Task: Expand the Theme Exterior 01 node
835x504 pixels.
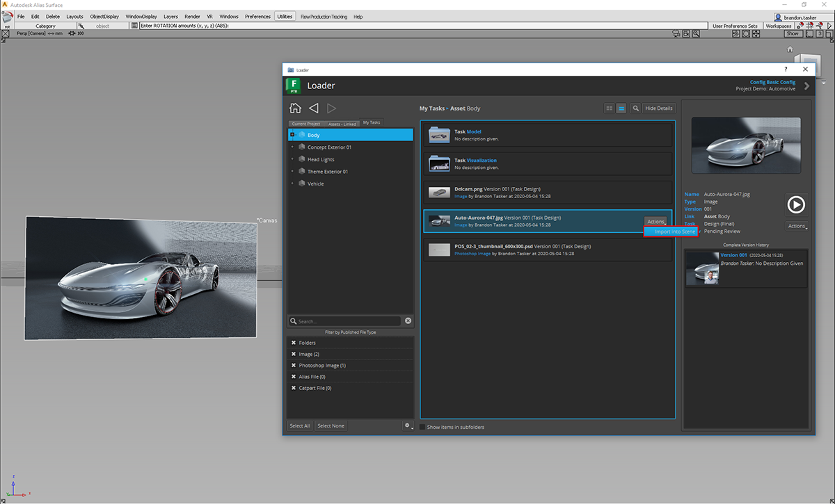Action: [x=293, y=171]
